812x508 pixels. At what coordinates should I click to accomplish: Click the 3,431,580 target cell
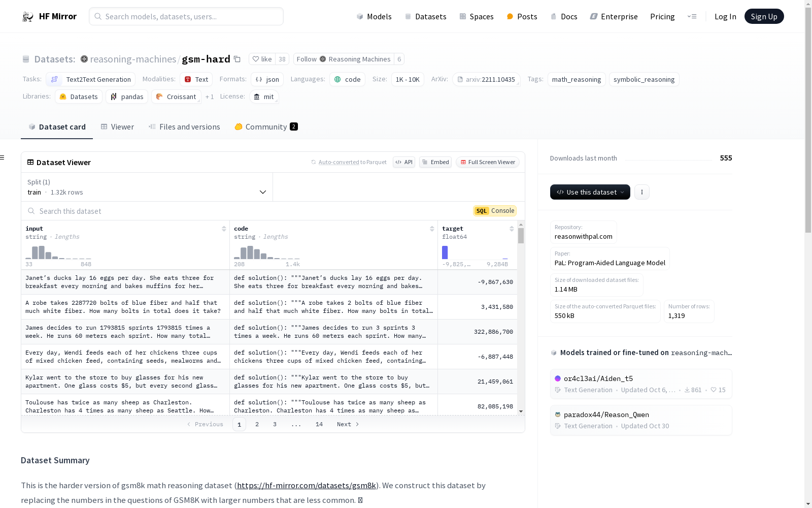pyautogui.click(x=478, y=307)
